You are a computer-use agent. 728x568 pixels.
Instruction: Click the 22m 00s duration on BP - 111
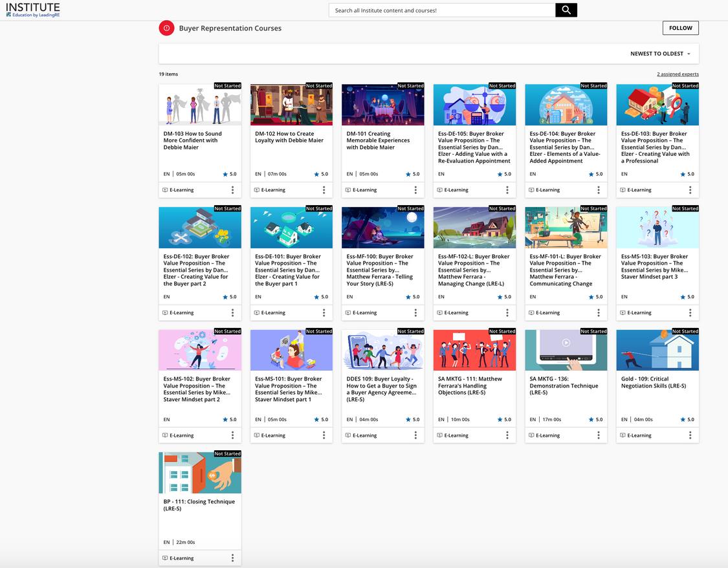(185, 542)
